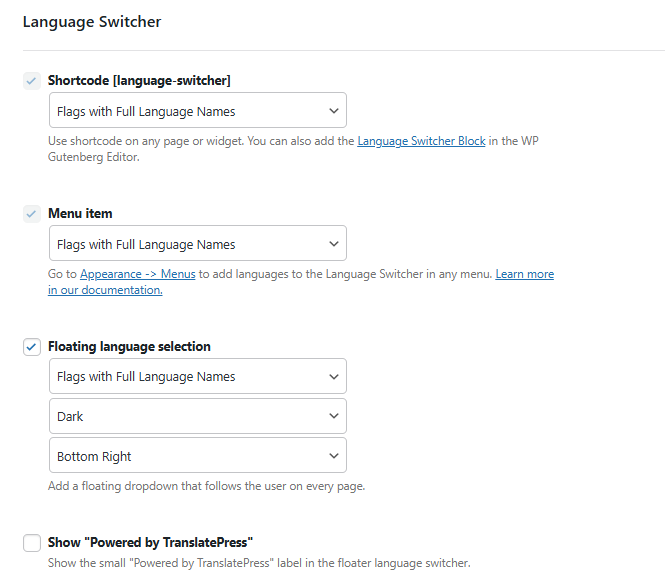Screen dimensions: 665x579
Task: Uncheck the Floating language selection checkbox
Action: [x=32, y=347]
